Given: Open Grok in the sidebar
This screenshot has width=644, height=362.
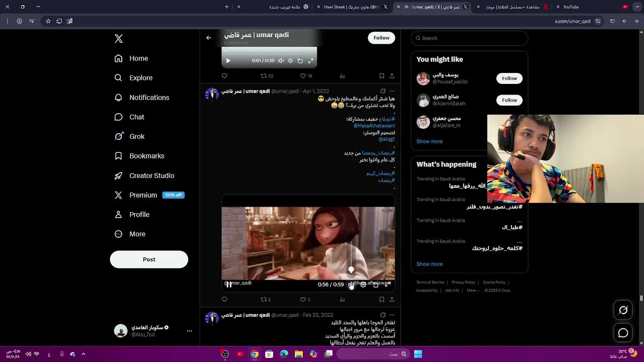Looking at the screenshot, I should (129, 136).
